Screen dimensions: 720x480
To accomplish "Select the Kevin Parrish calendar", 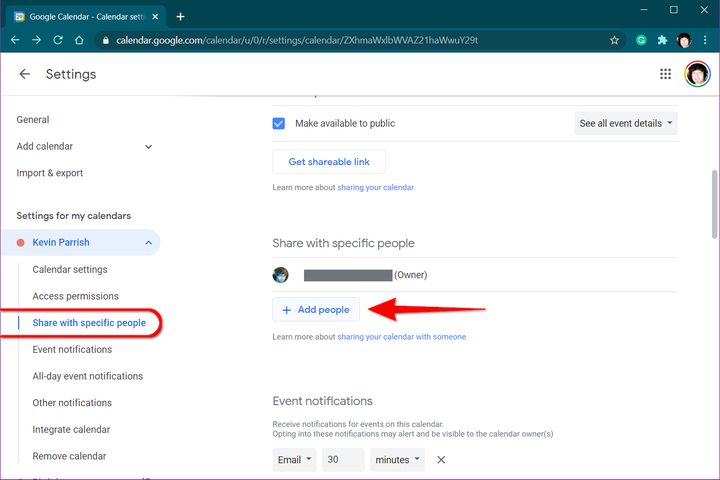I will [61, 243].
